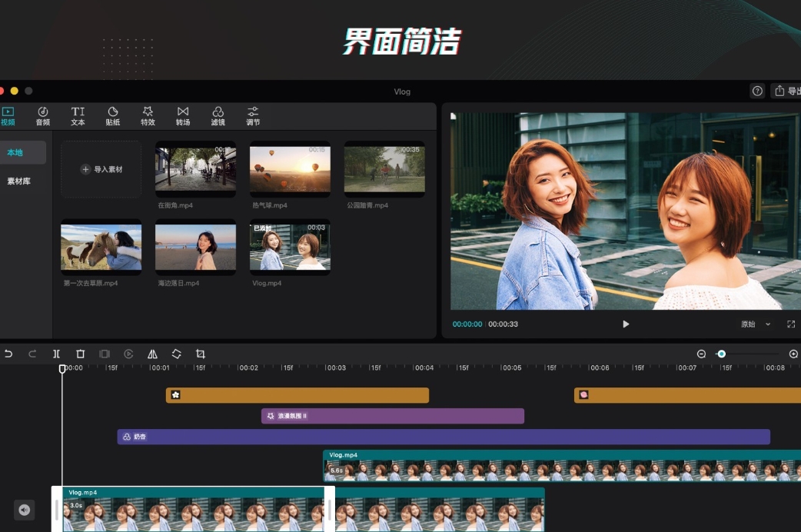801x532 pixels.
Task: Play the preview video
Action: pyautogui.click(x=626, y=324)
